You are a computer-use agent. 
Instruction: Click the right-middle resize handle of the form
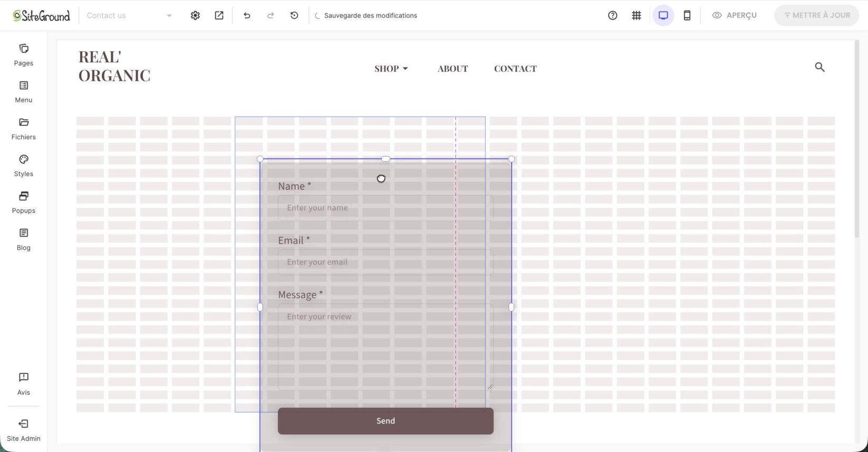tap(511, 307)
